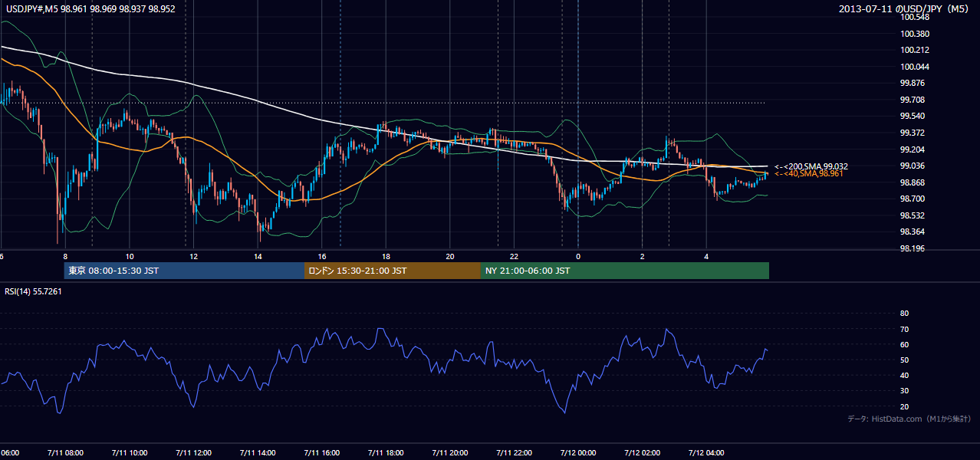Click price axis value 99.204
This screenshot has height=460, width=980.
[913, 149]
